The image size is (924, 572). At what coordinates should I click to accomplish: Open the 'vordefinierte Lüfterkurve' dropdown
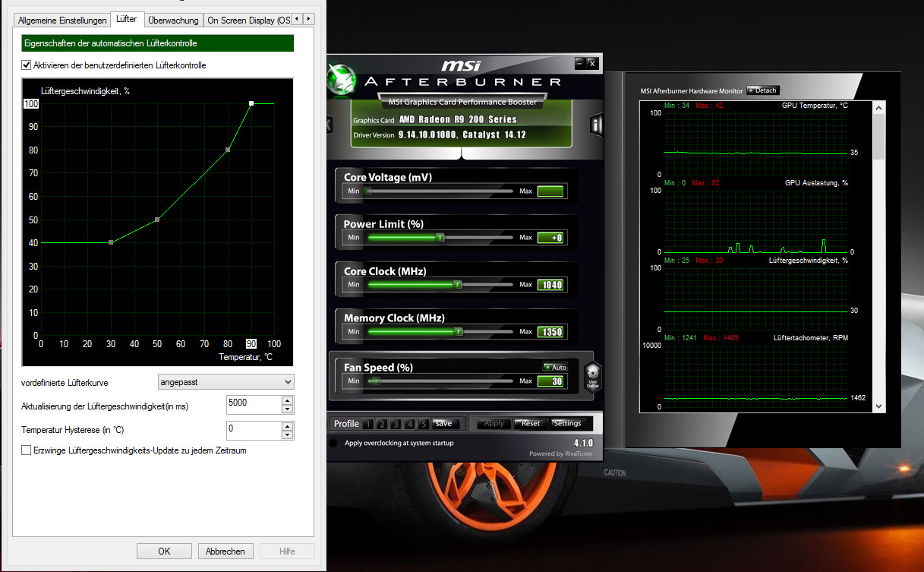point(225,381)
